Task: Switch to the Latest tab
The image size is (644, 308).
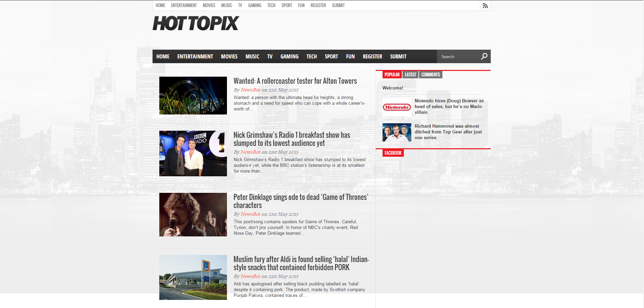Action: point(410,75)
